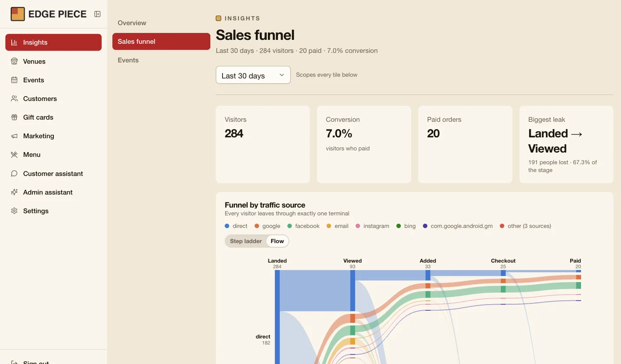The width and height of the screenshot is (621, 364).
Task: Go to the Marketing section
Action: (53, 136)
